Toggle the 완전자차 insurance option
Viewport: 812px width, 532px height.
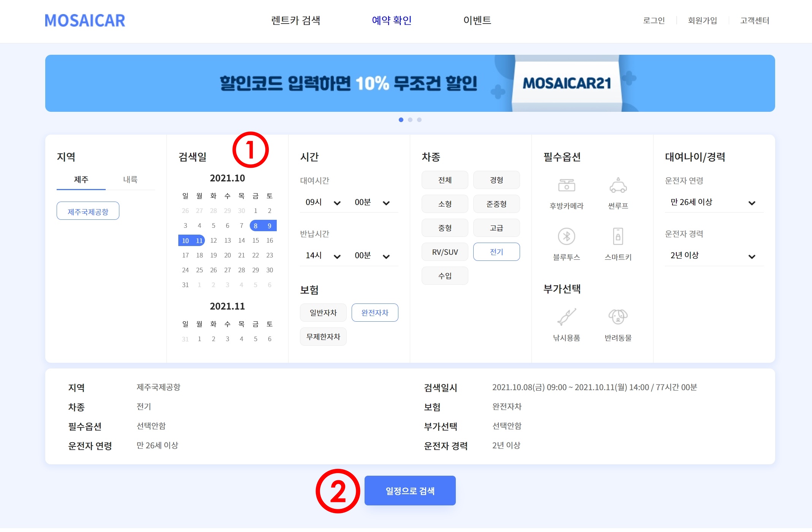(375, 312)
